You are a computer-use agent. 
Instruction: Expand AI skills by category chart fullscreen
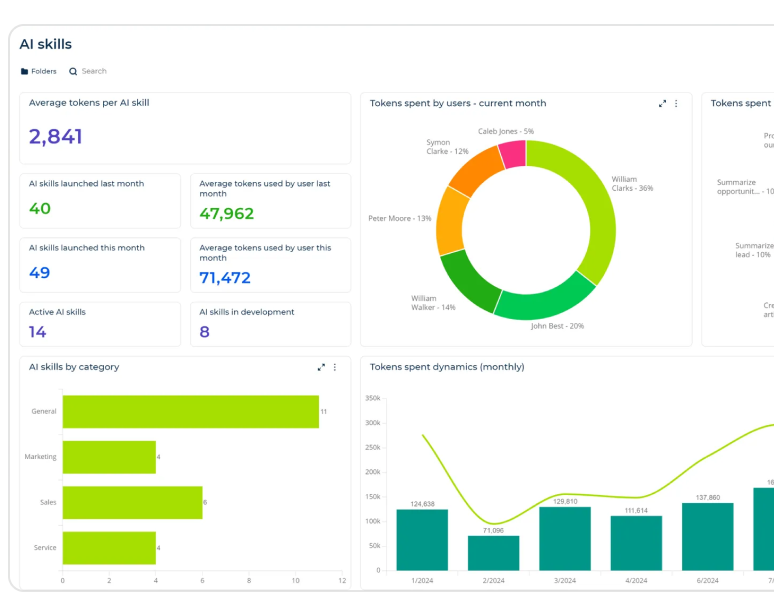click(321, 367)
